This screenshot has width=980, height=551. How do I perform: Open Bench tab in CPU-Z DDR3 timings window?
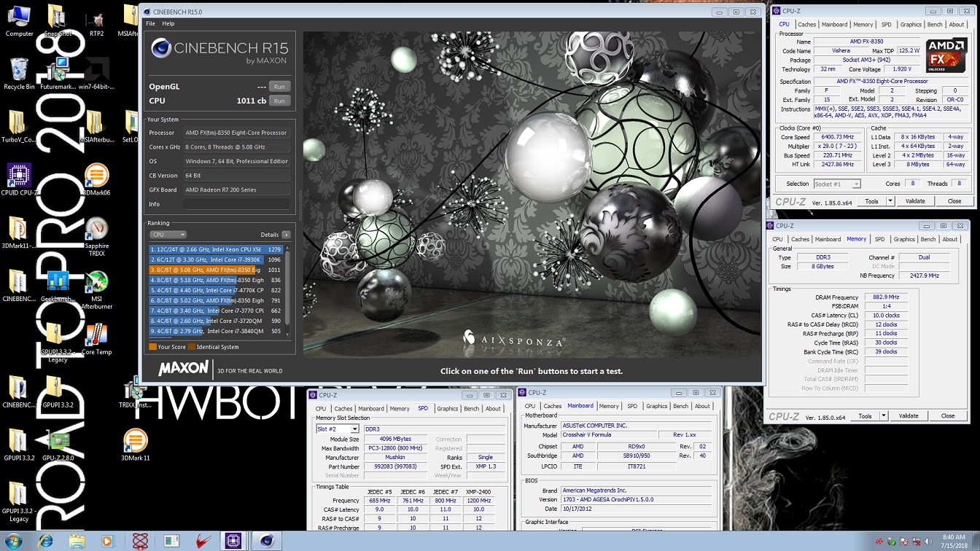(x=928, y=239)
